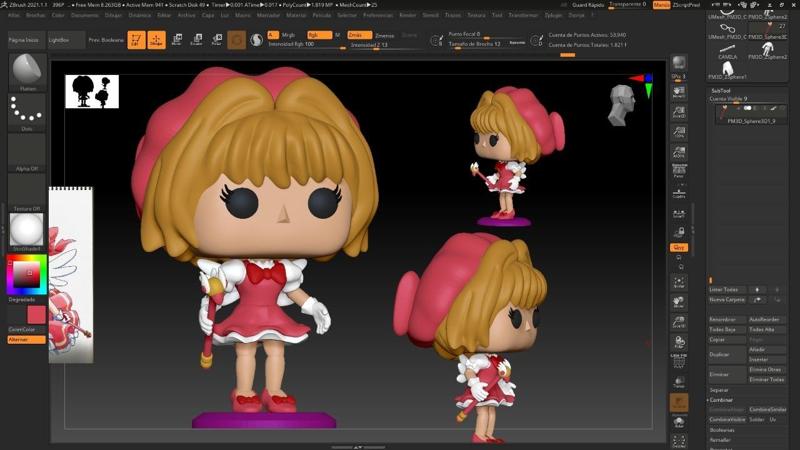Open the Archivo menu
Viewport: 800px width, 450px height.
point(187,15)
